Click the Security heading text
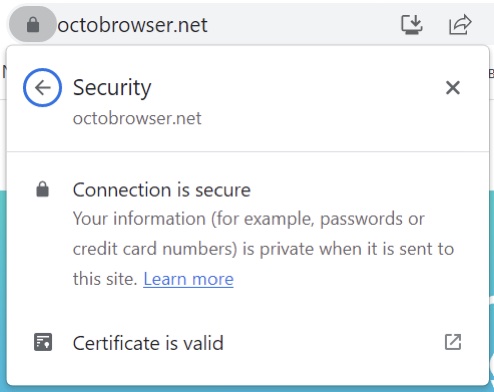The width and height of the screenshot is (494, 392). (112, 88)
